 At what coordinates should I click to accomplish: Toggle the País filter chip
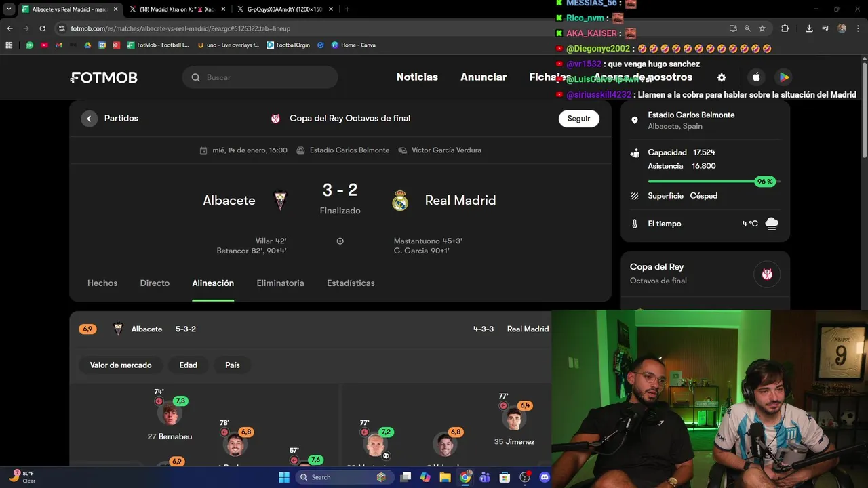[x=233, y=365]
